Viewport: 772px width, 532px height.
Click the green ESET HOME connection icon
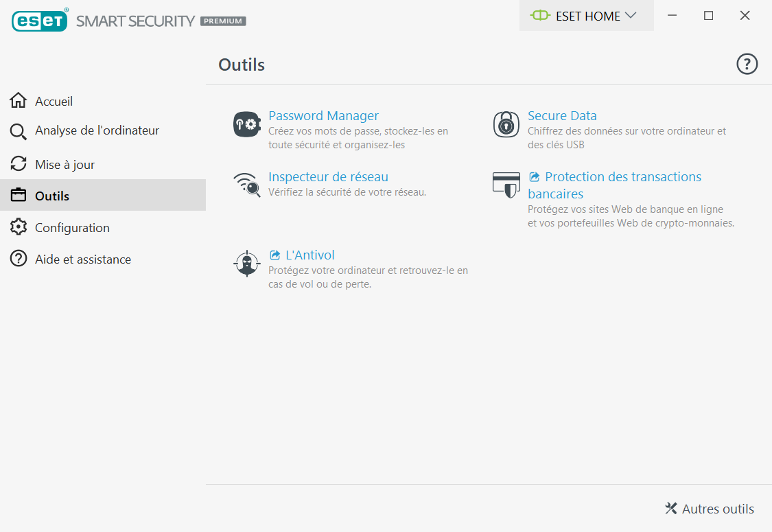tap(540, 15)
